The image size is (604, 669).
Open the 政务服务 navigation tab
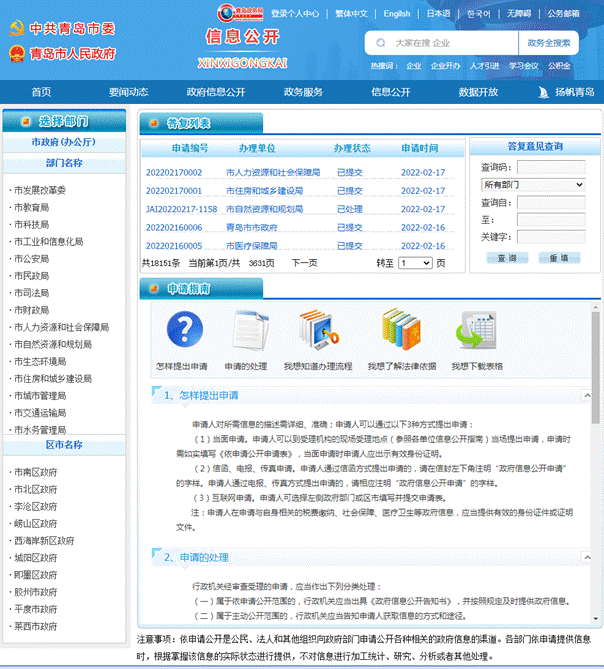coord(303,92)
